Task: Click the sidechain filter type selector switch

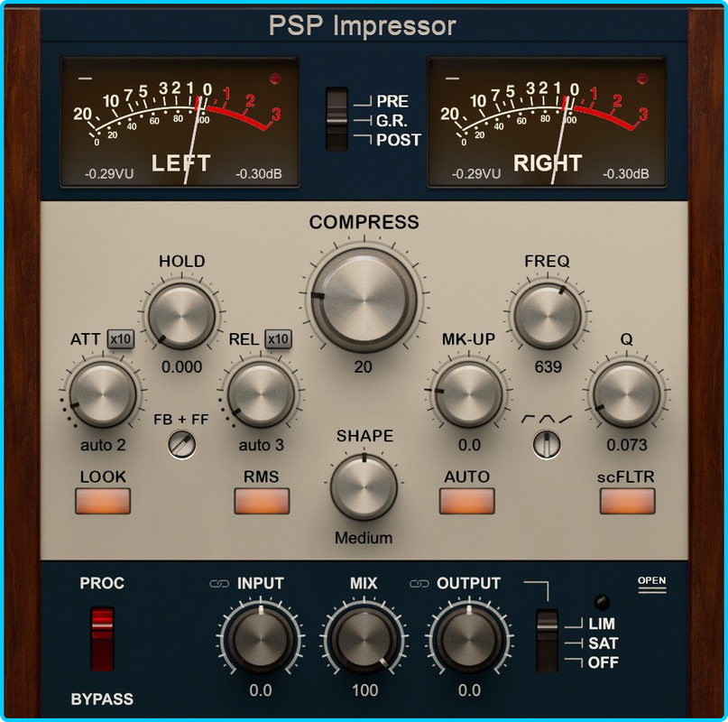Action: [547, 445]
